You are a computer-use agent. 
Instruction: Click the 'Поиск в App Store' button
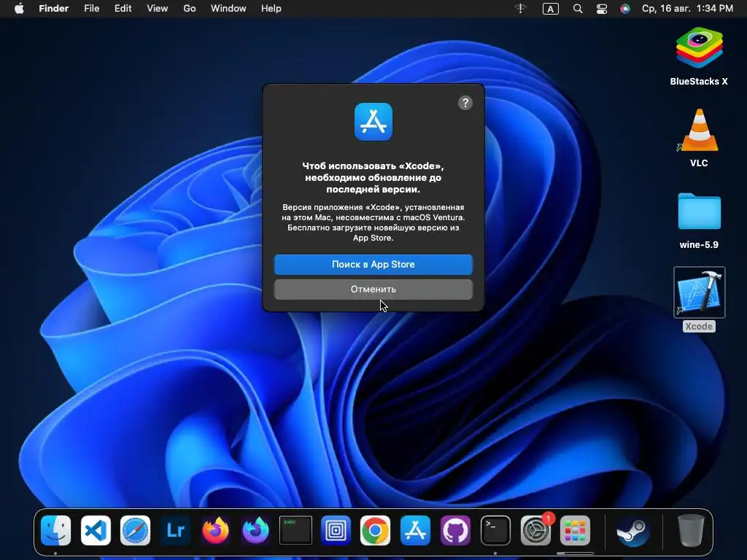[373, 264]
